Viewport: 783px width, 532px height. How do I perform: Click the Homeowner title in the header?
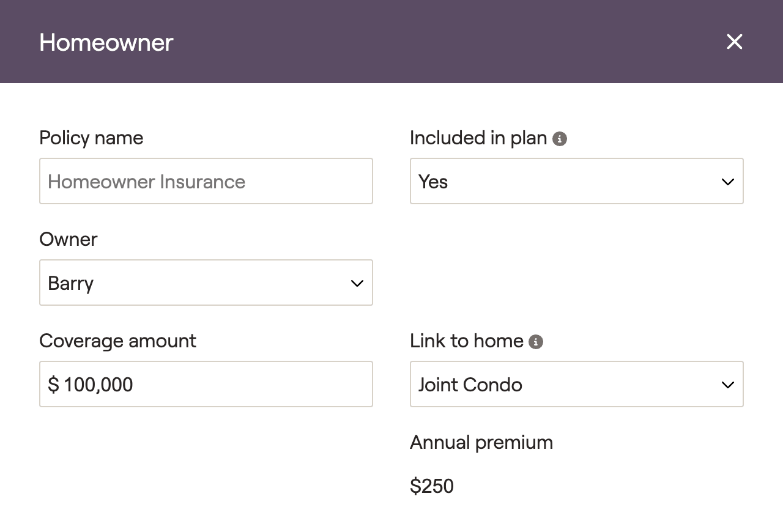click(x=106, y=42)
